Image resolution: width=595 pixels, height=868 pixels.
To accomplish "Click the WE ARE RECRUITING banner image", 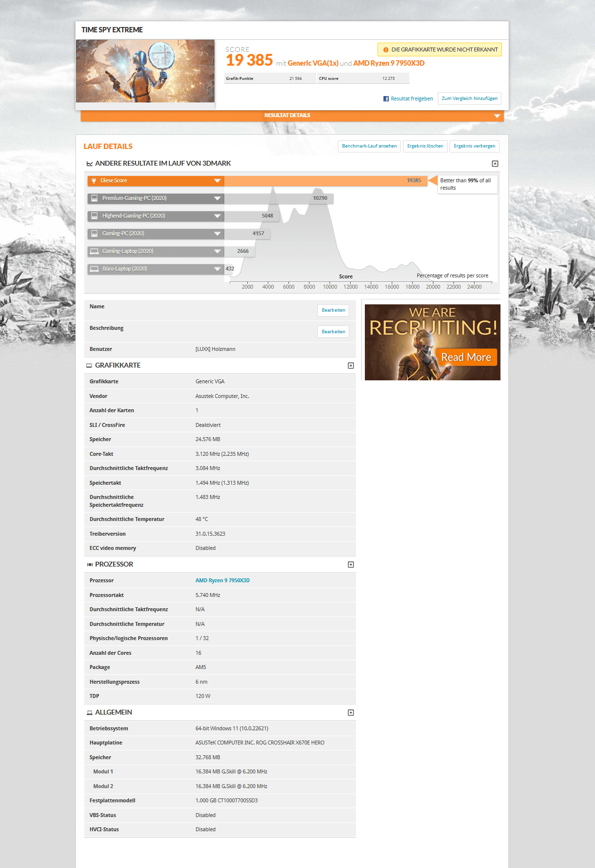I will click(432, 342).
